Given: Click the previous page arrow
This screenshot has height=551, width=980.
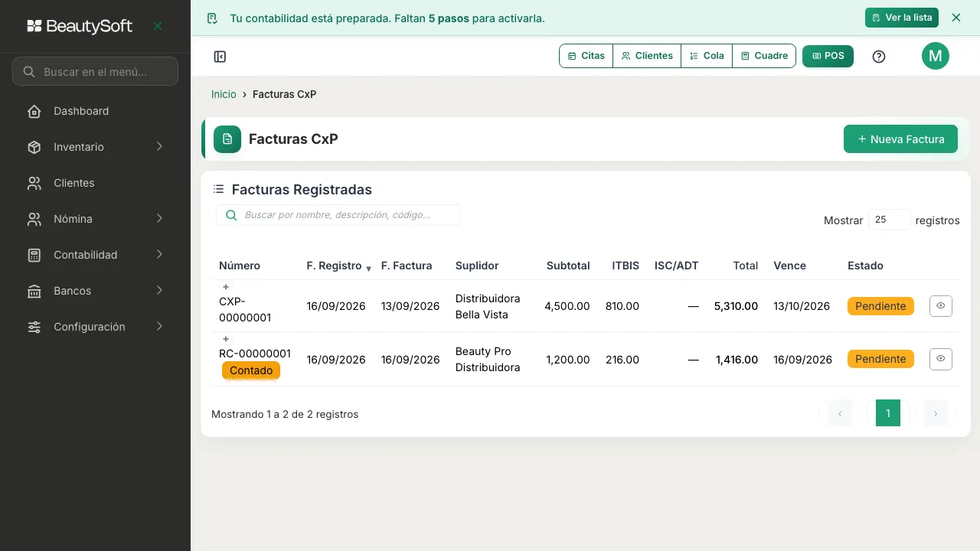Looking at the screenshot, I should coord(840,413).
